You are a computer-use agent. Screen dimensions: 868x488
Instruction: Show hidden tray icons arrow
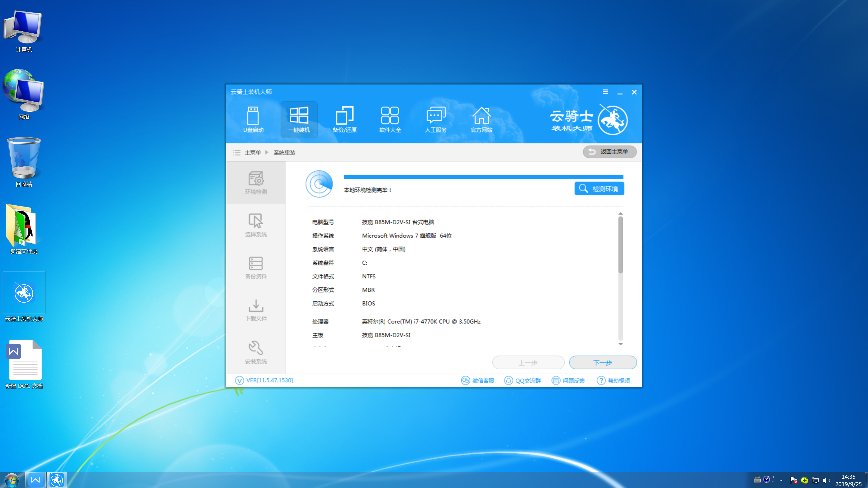click(781, 480)
